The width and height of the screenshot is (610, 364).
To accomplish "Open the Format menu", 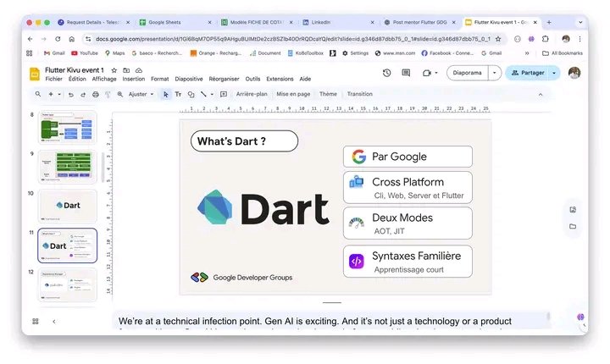I will 160,79.
